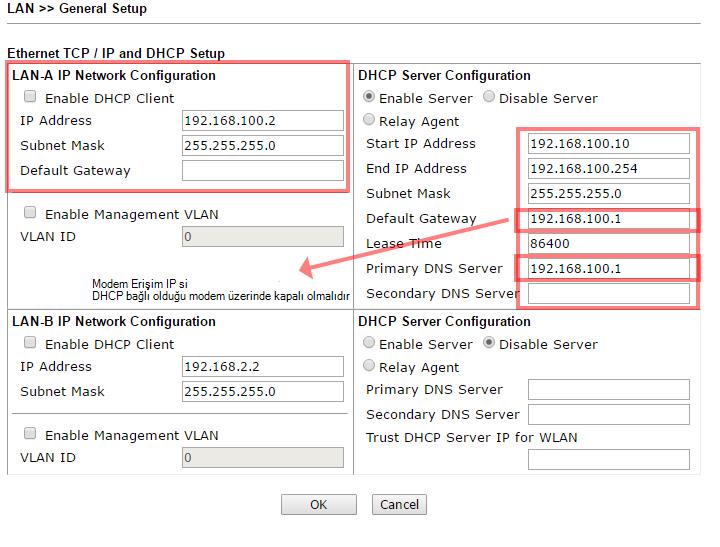Select Enable Server for LAN-A DHCP
This screenshot has width=720, height=547.
point(370,97)
